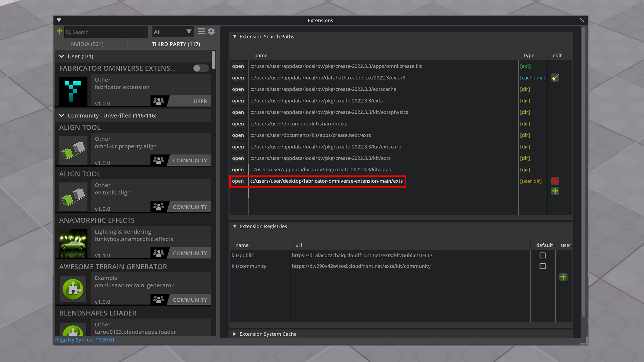Expand the Extension System Cache section
This screenshot has width=644, height=362.
coord(234,334)
